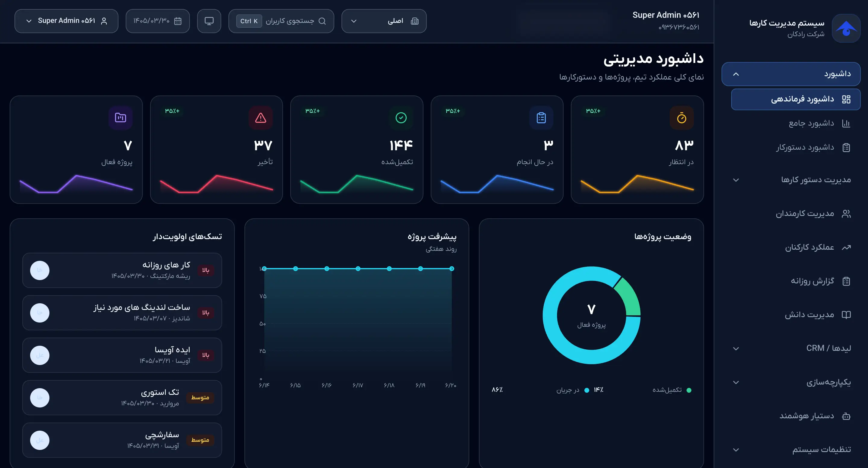Open the تک استوری task item
Viewport: 868px width, 468px height.
coord(122,398)
